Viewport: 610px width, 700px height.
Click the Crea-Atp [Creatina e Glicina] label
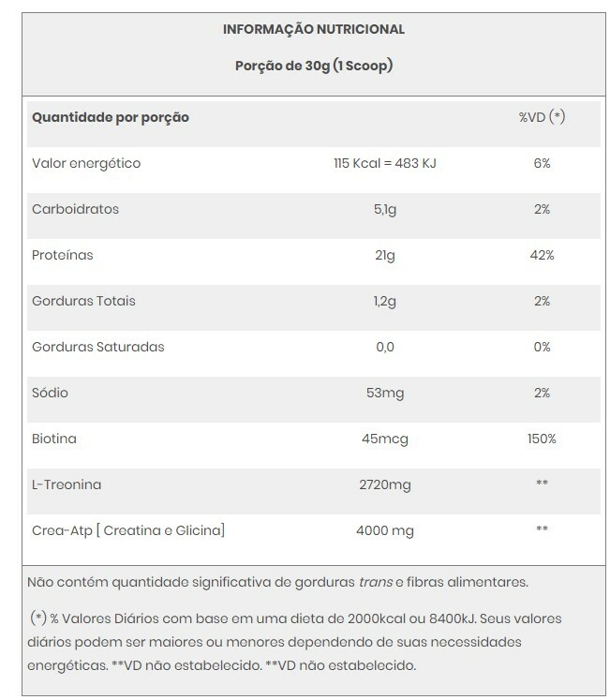(128, 530)
